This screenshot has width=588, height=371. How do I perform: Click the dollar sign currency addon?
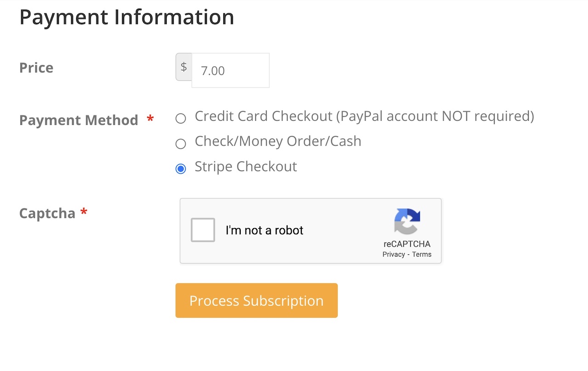(x=184, y=67)
